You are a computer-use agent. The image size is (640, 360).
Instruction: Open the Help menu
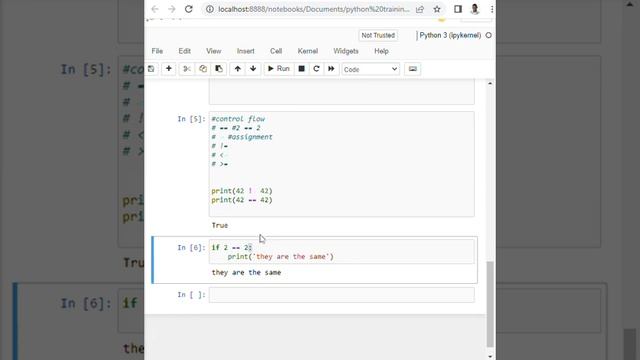(381, 51)
